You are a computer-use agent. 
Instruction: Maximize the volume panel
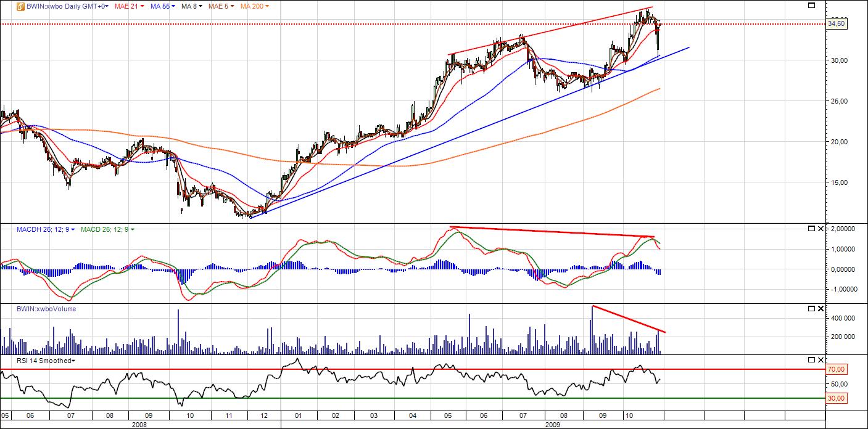point(811,308)
